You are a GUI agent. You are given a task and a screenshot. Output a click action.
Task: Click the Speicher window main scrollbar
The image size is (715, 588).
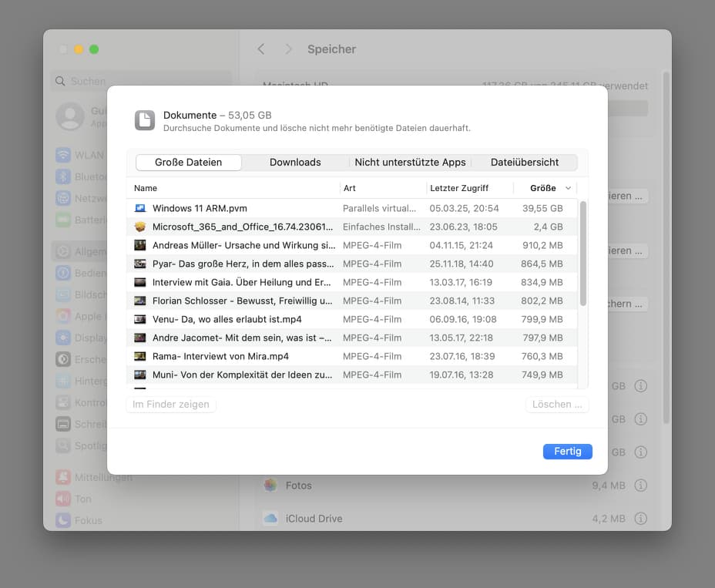point(666,249)
